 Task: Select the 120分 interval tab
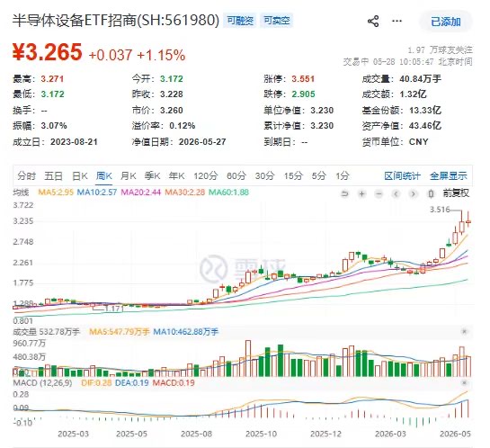[x=205, y=175]
